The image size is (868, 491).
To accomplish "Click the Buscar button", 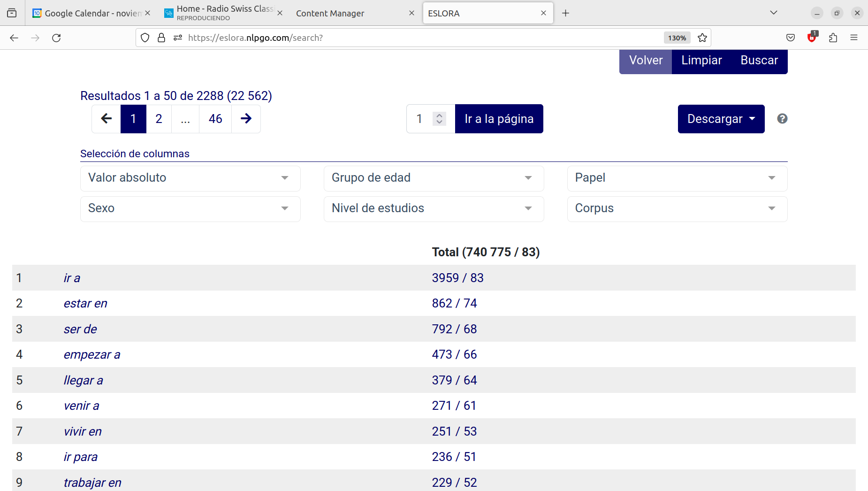I will tap(759, 61).
